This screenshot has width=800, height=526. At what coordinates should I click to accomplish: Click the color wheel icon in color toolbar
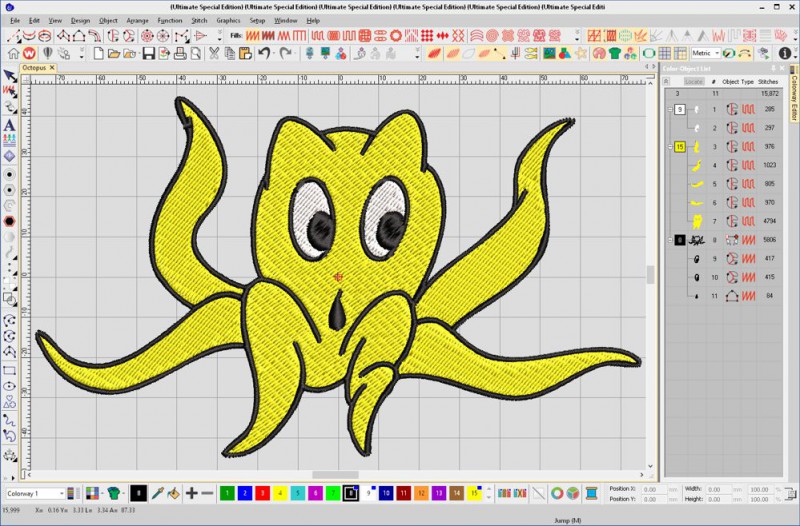[557, 493]
